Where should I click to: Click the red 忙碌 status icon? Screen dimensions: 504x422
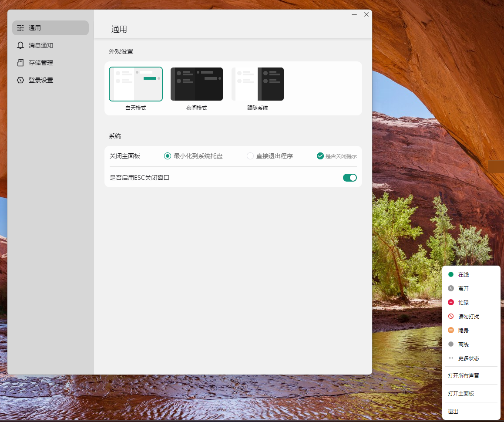[450, 302]
